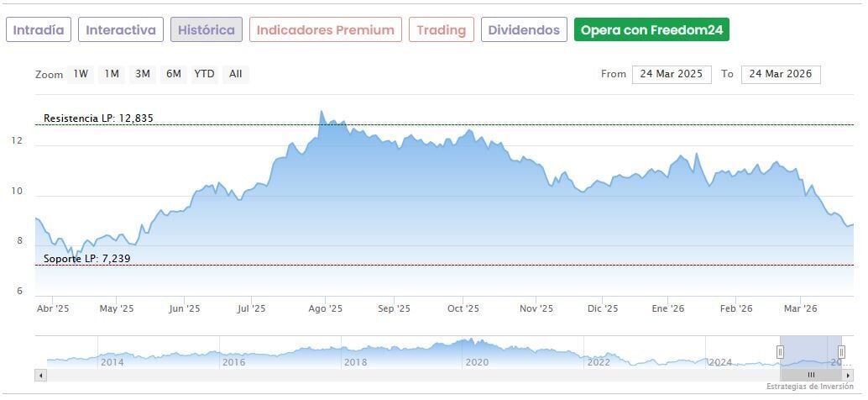
Task: Show All historical data
Action: (x=236, y=74)
